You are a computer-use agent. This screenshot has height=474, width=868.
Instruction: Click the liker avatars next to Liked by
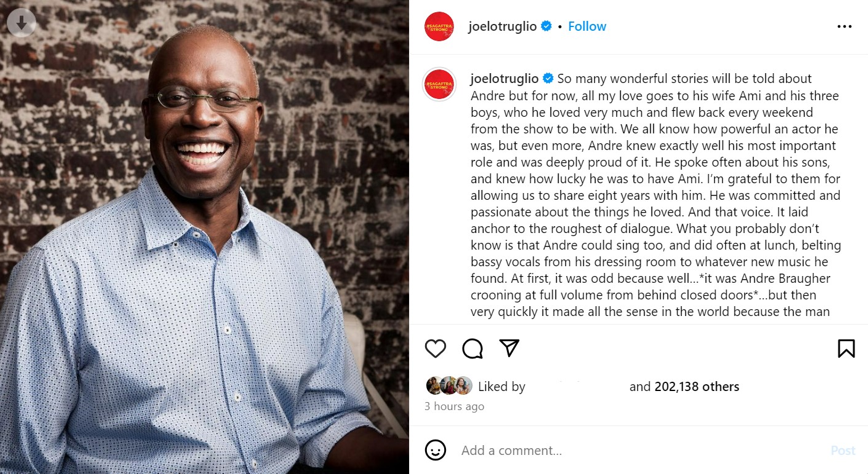[449, 385]
